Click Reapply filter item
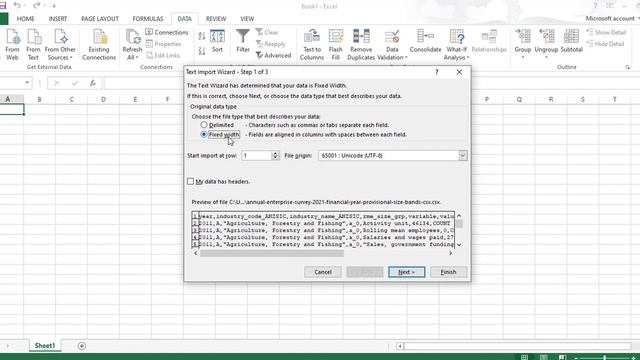Viewport: 640px width, 360px height. pos(271,44)
